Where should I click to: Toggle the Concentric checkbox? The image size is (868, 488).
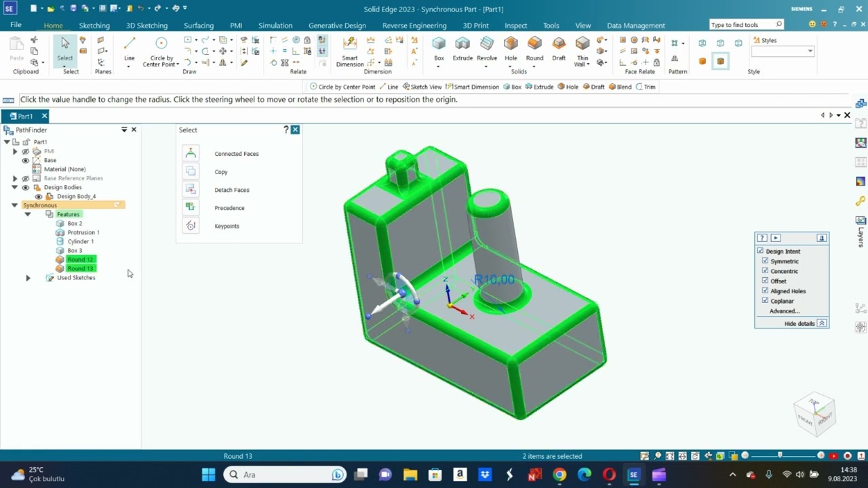(766, 270)
